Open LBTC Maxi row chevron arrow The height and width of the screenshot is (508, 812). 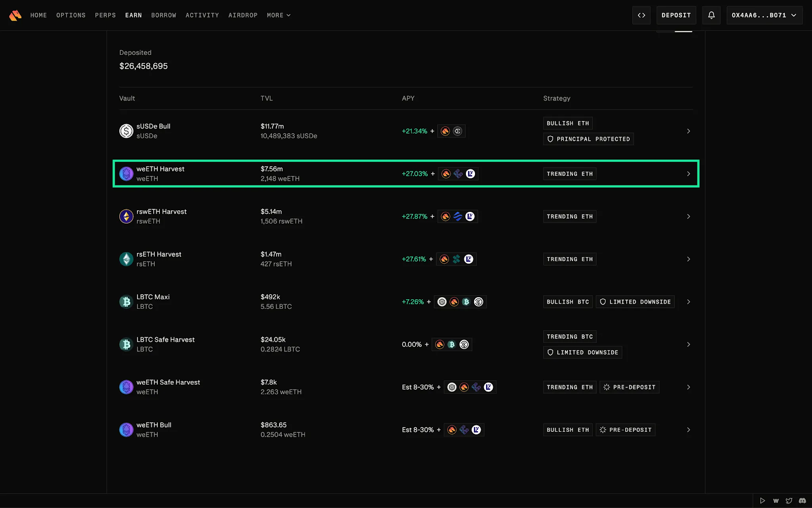pos(689,302)
